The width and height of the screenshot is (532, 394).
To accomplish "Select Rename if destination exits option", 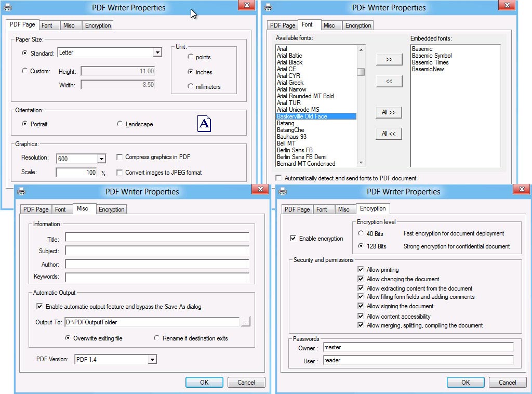I will click(x=156, y=338).
